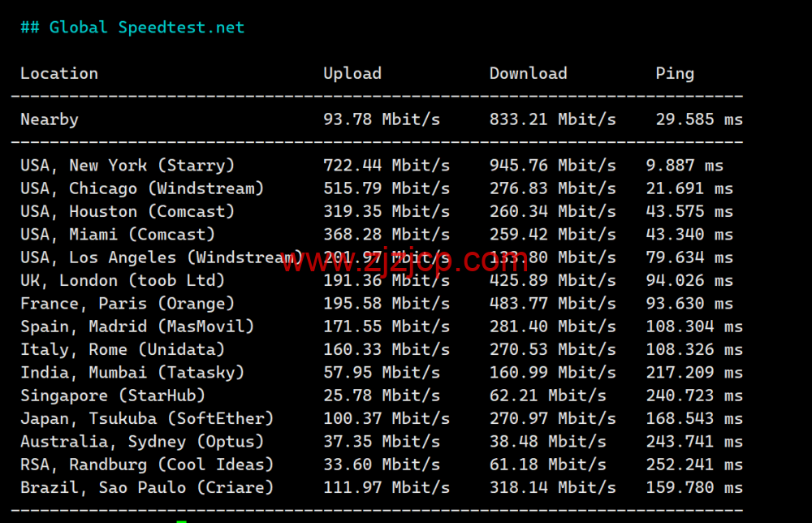Click Chicago upload 515.79 Mbit/s
The image size is (812, 523).
point(387,188)
